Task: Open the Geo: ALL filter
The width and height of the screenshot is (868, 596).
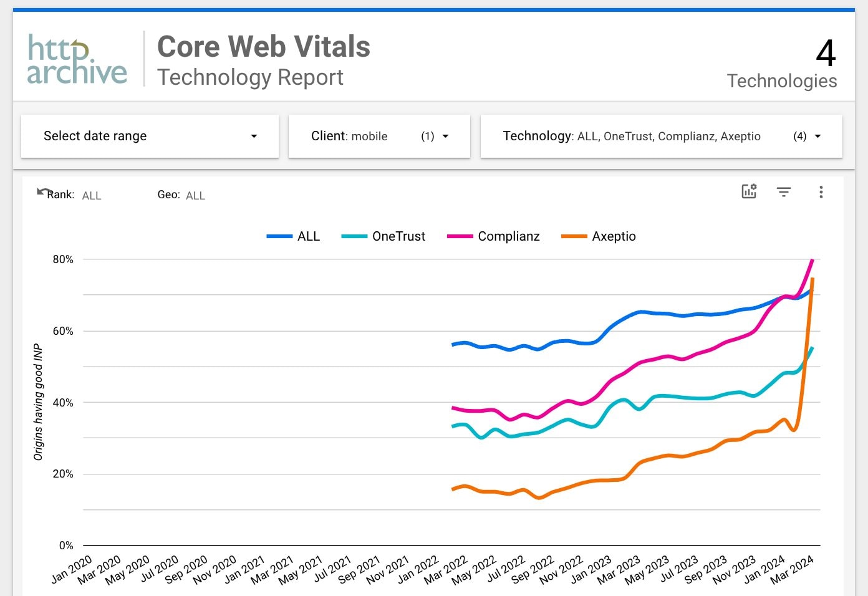Action: click(x=181, y=195)
